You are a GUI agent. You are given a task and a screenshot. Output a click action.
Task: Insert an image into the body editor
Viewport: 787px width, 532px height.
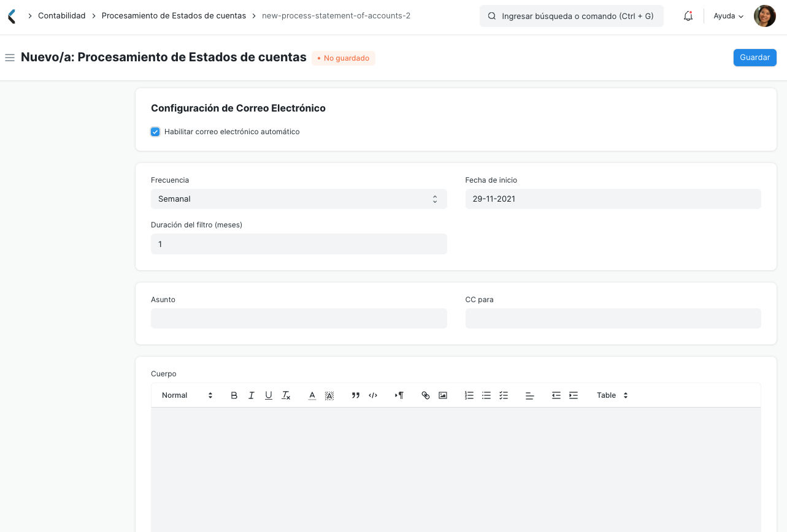(x=443, y=395)
